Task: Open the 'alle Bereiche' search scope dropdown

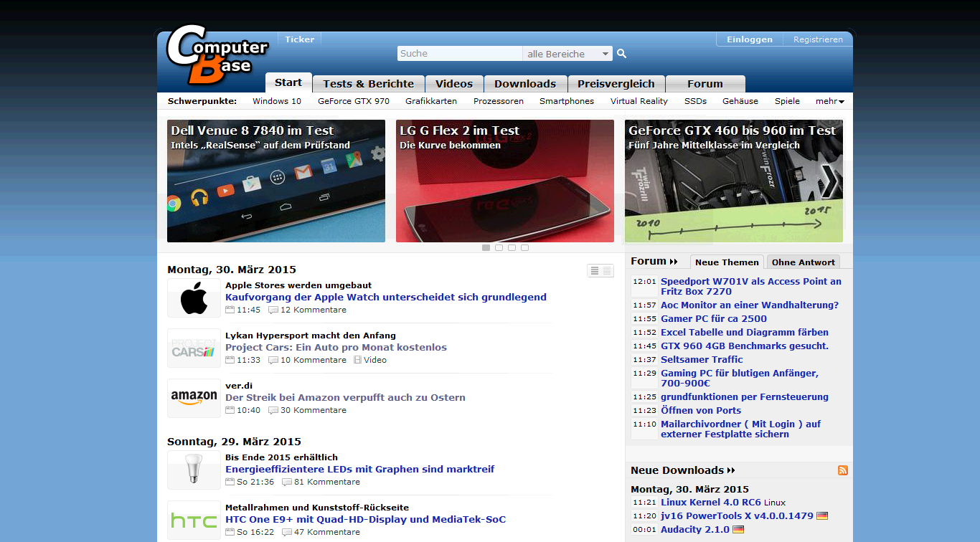Action: [567, 54]
